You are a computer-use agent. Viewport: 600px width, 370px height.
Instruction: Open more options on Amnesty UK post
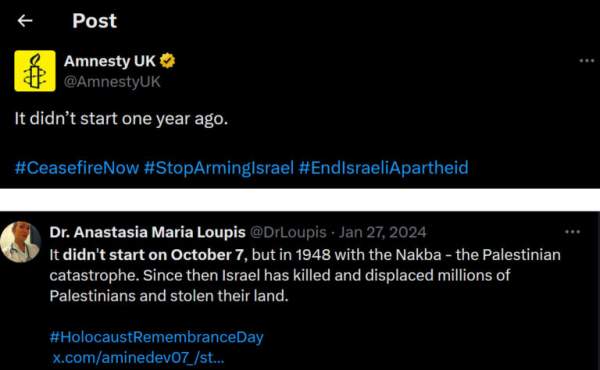[587, 60]
